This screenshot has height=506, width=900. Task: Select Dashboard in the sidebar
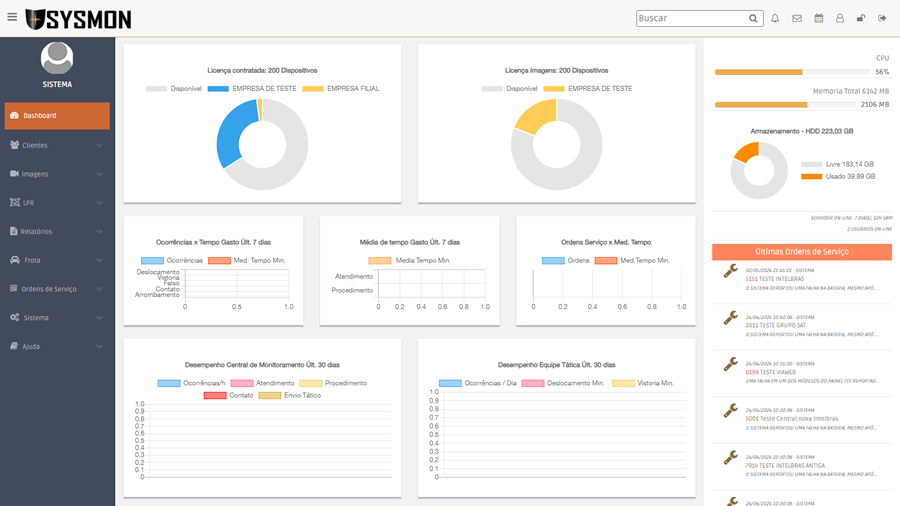(x=57, y=116)
